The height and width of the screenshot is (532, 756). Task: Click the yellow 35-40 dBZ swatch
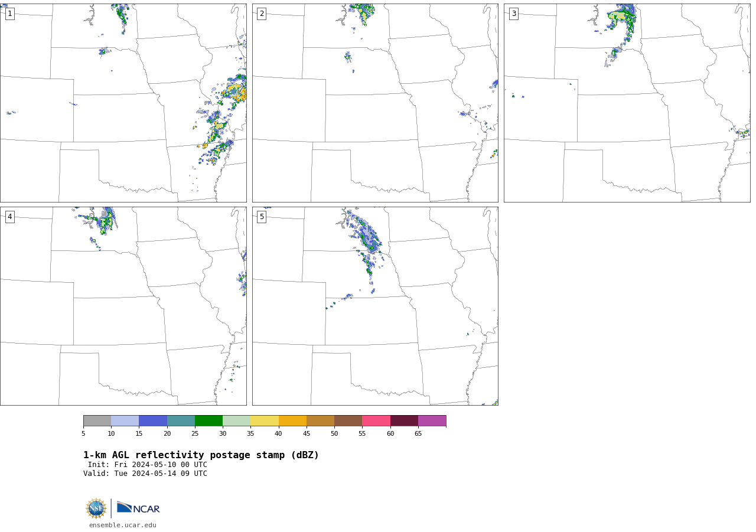pyautogui.click(x=265, y=420)
